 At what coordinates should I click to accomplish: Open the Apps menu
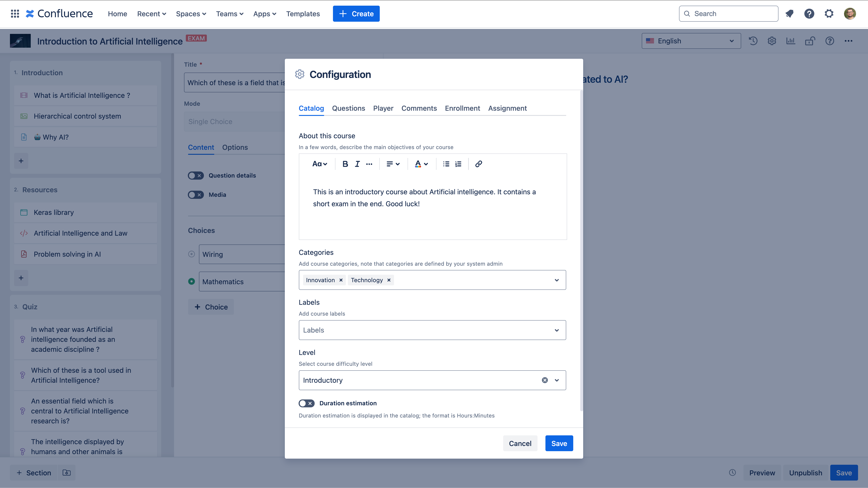(x=265, y=14)
